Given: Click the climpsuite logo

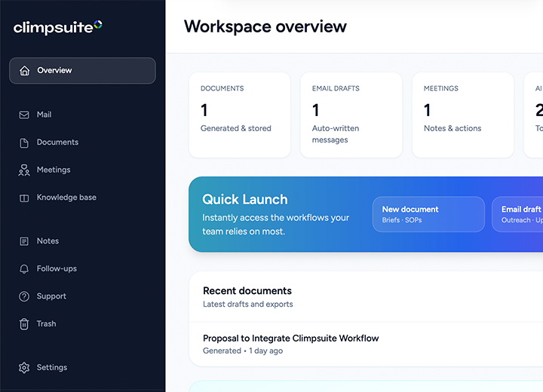Looking at the screenshot, I should [x=57, y=27].
